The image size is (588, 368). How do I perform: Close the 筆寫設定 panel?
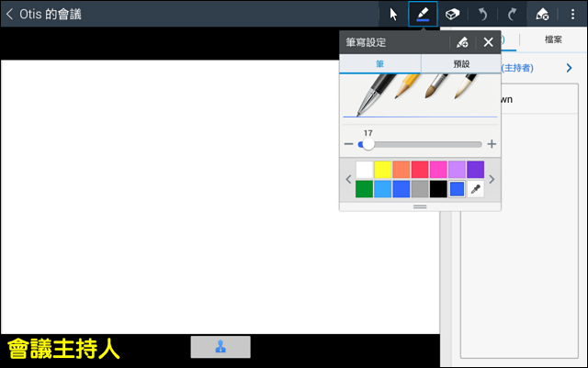[488, 42]
